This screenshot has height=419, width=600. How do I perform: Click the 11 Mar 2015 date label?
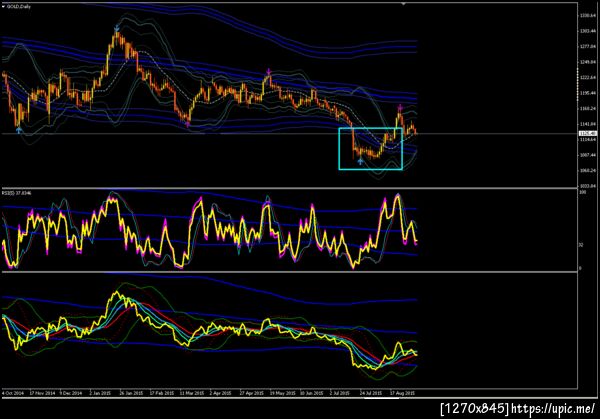click(192, 393)
